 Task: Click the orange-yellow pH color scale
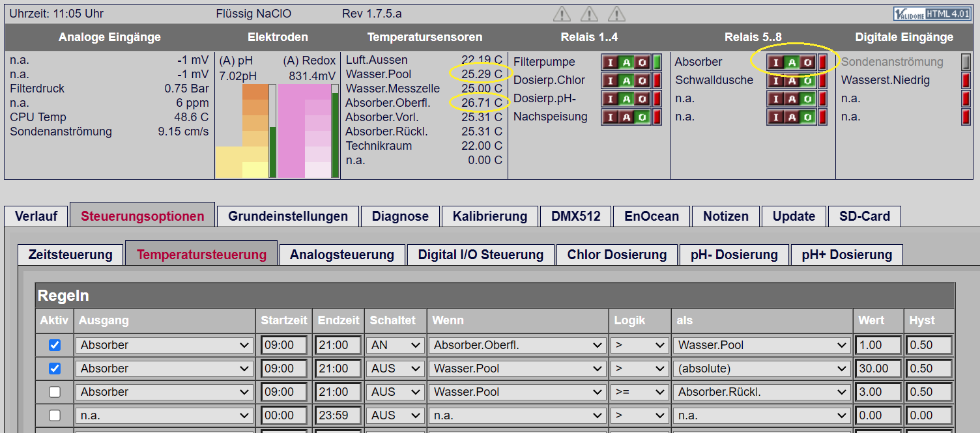pos(241,131)
